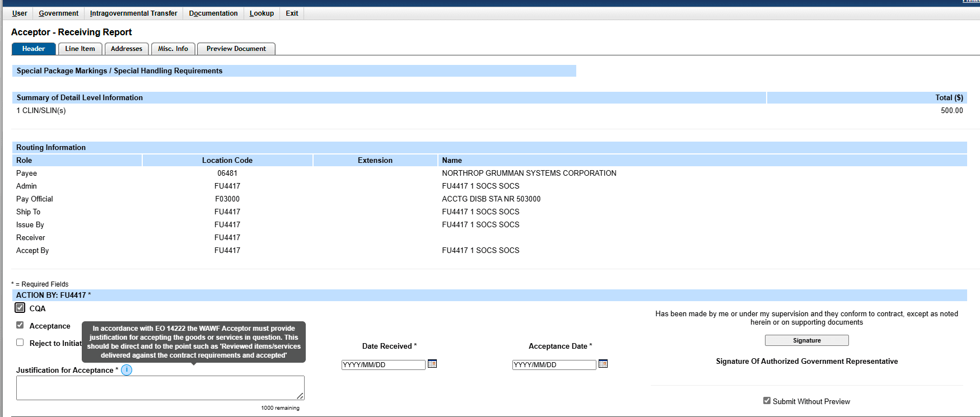This screenshot has width=980, height=417.
Task: Uncheck the Acceptance checkbox
Action: click(x=20, y=325)
